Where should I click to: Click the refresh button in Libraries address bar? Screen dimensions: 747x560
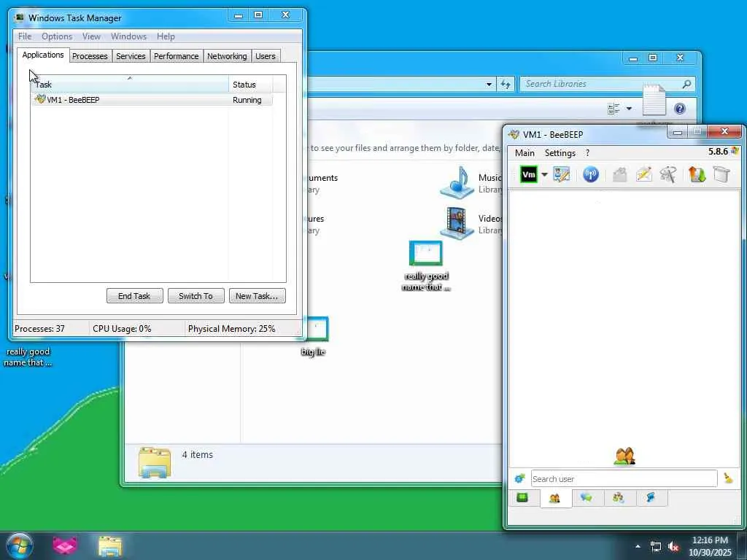coord(505,85)
